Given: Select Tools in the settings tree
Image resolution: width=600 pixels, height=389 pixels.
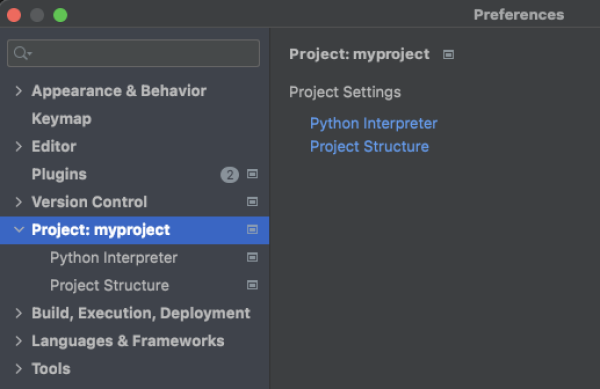Looking at the screenshot, I should (51, 369).
